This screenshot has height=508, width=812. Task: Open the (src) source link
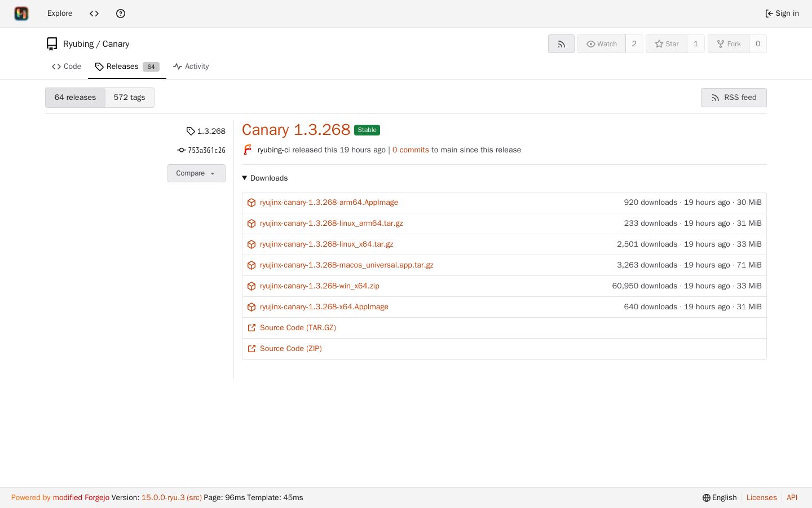194,498
